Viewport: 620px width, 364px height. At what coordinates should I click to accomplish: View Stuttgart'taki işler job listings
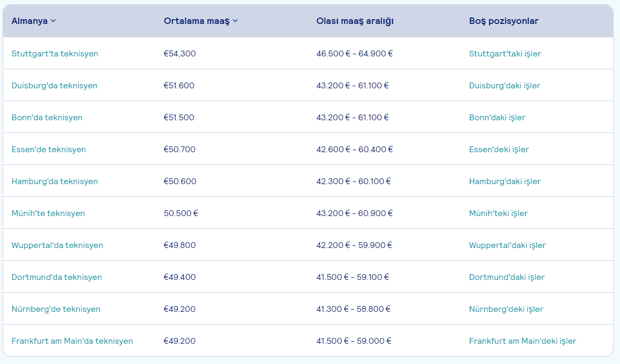point(505,53)
